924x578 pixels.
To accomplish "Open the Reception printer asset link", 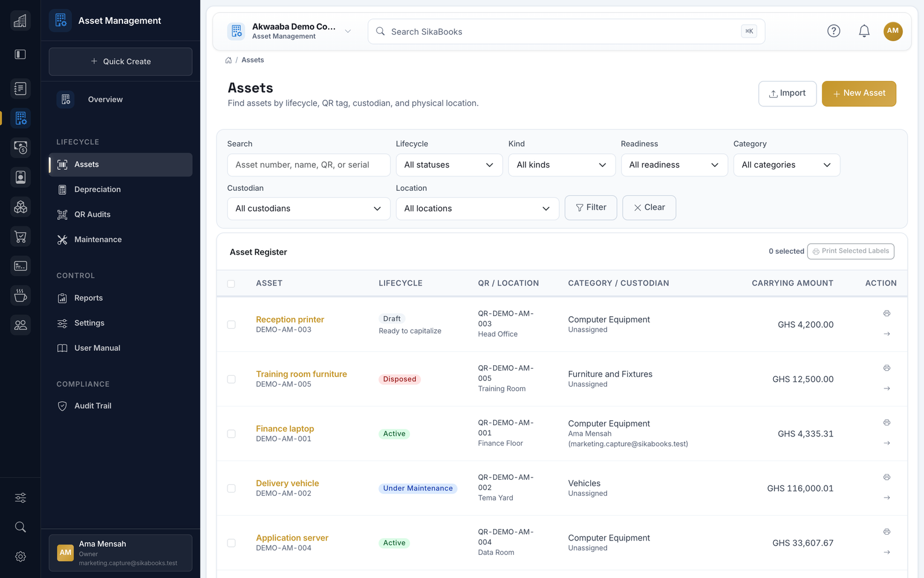I will (x=290, y=320).
